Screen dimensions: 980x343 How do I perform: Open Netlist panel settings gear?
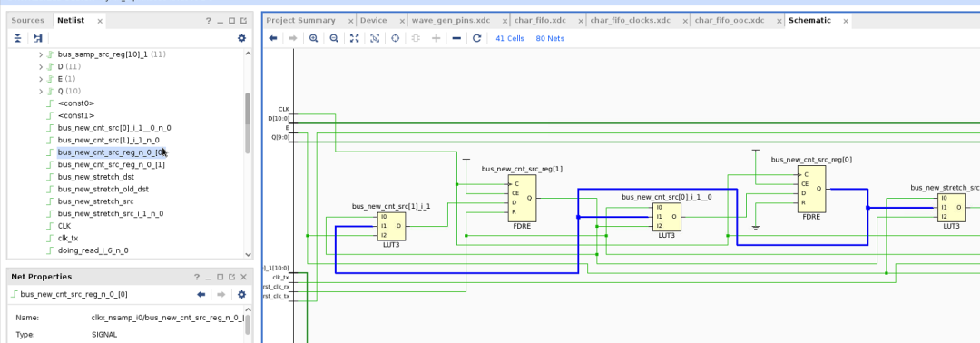[242, 38]
